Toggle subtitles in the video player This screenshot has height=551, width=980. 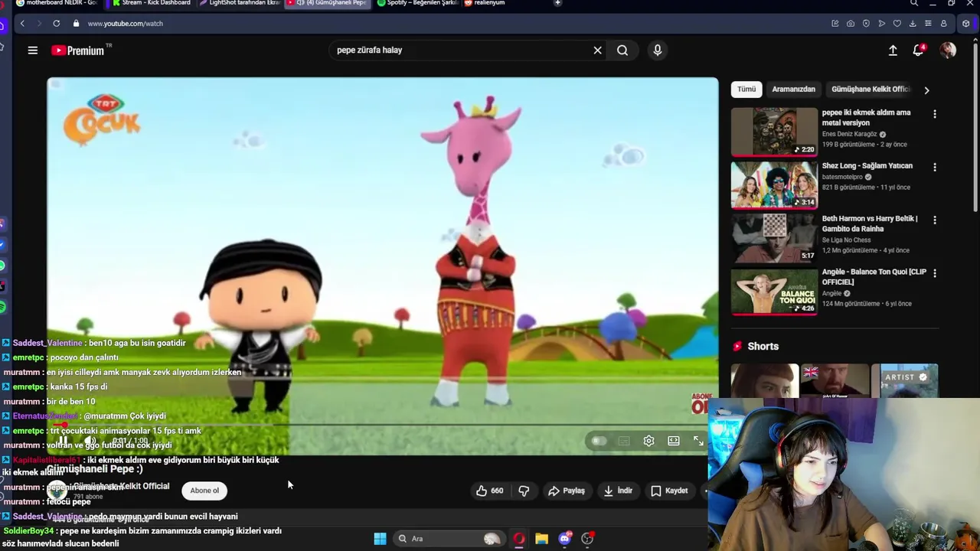pos(624,441)
